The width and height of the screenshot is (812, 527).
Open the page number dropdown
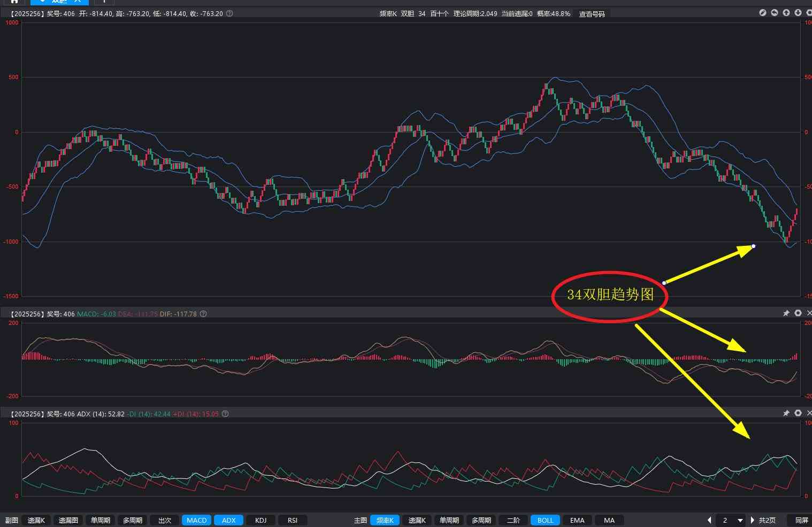point(740,521)
